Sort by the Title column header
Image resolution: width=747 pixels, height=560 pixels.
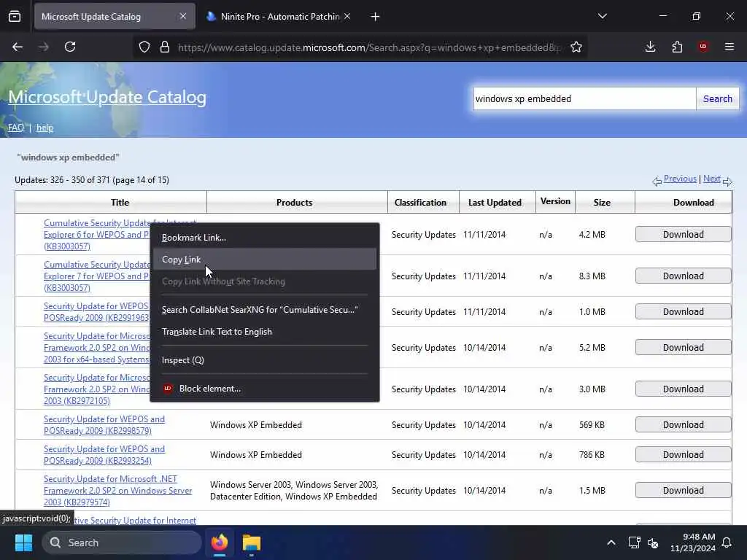pyautogui.click(x=120, y=203)
